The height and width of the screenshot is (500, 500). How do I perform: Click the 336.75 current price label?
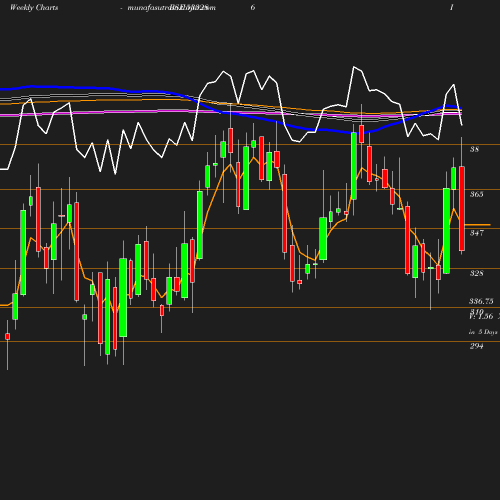(x=481, y=301)
